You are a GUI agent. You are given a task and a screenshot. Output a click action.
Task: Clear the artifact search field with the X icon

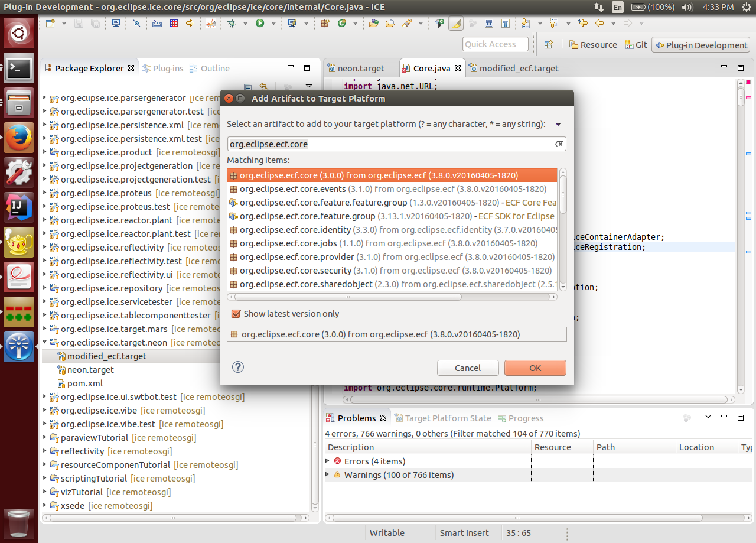560,144
